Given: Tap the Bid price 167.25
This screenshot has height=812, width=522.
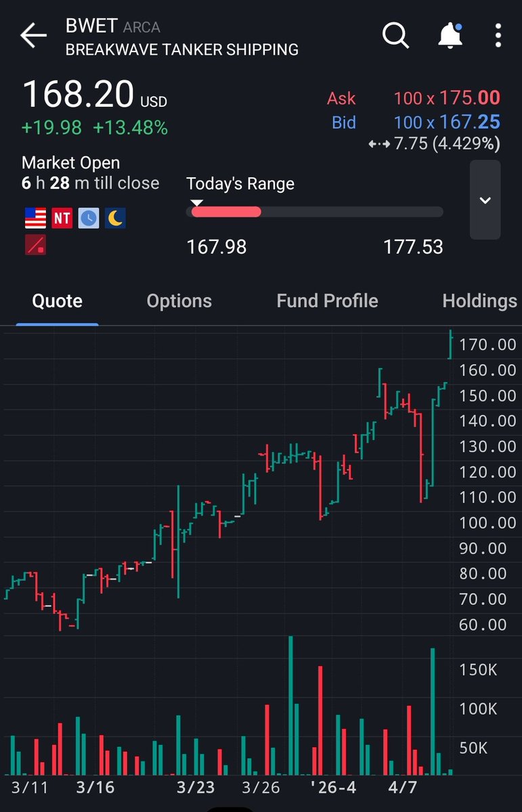Looking at the screenshot, I should point(470,122).
